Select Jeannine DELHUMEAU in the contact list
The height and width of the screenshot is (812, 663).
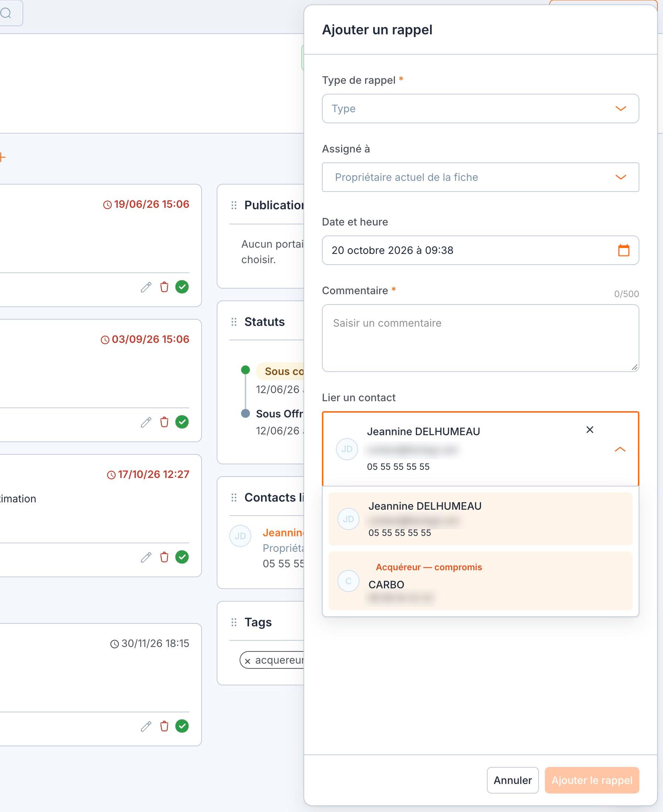(x=480, y=519)
